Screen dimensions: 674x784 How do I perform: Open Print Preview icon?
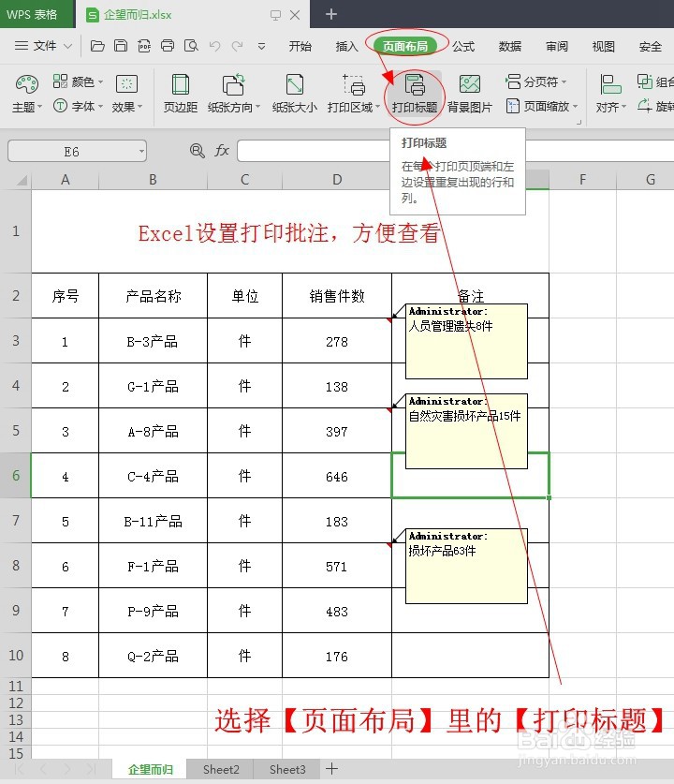(x=191, y=46)
